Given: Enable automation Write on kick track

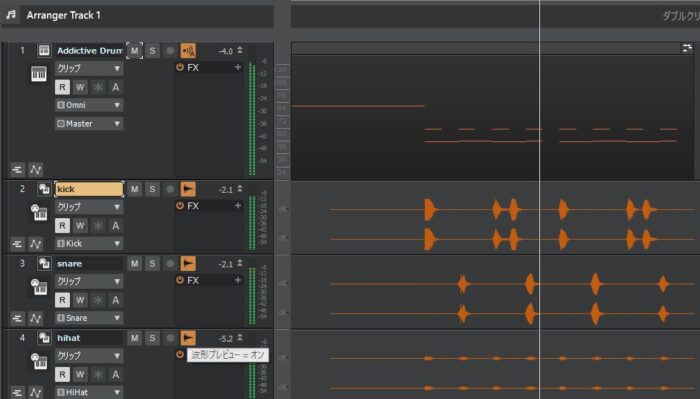Looking at the screenshot, I should (x=80, y=225).
